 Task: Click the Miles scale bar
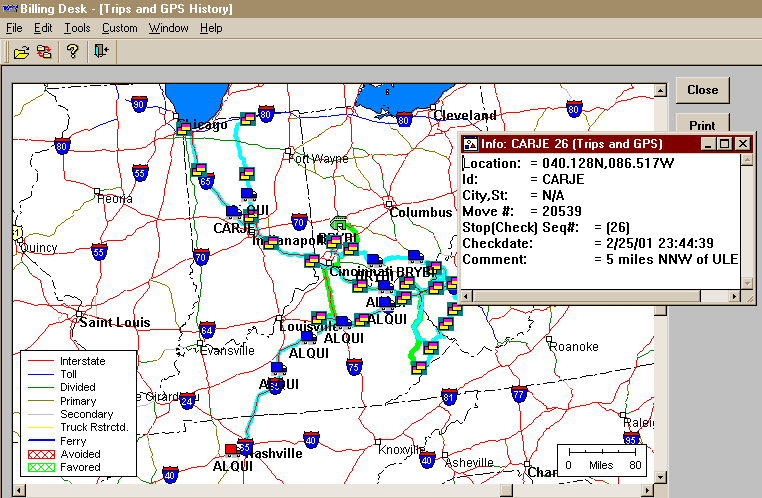[602, 460]
